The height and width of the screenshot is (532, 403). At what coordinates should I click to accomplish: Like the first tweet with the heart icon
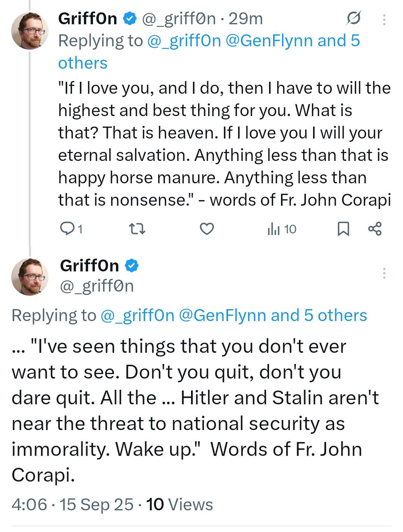click(207, 228)
